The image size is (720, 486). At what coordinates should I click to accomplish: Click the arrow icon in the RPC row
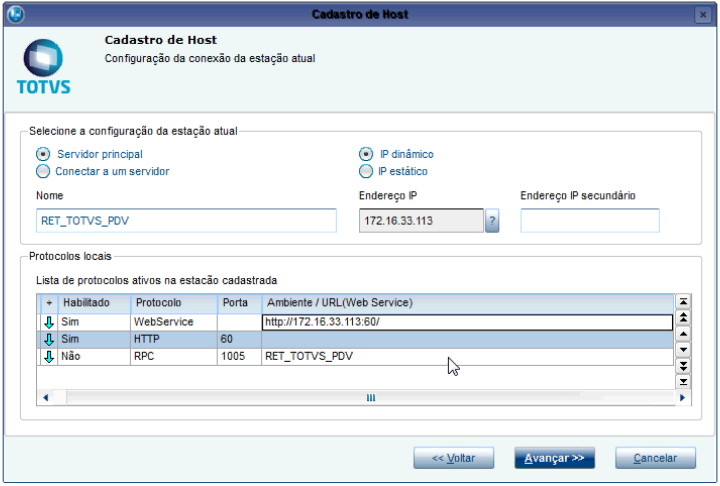click(48, 356)
